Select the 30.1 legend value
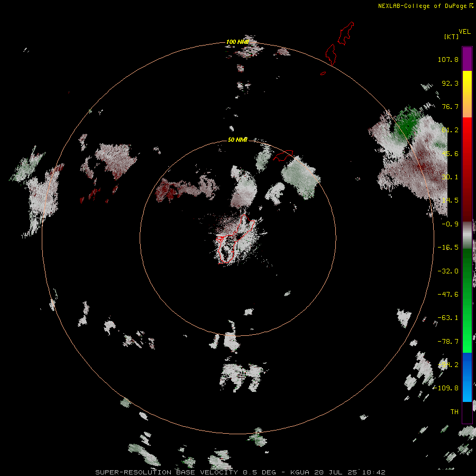Viewport: 476px width, 476px height. tap(450, 177)
